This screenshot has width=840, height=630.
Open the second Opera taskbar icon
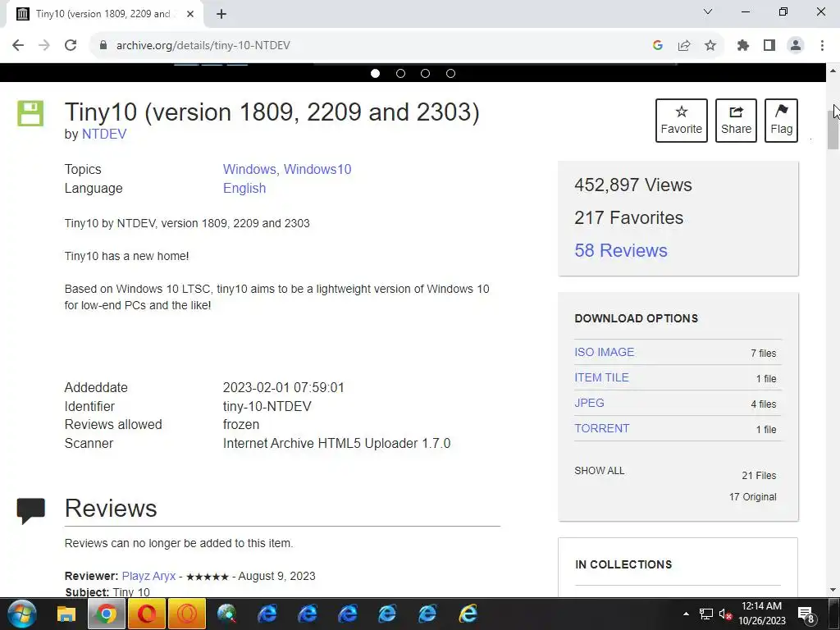186,614
